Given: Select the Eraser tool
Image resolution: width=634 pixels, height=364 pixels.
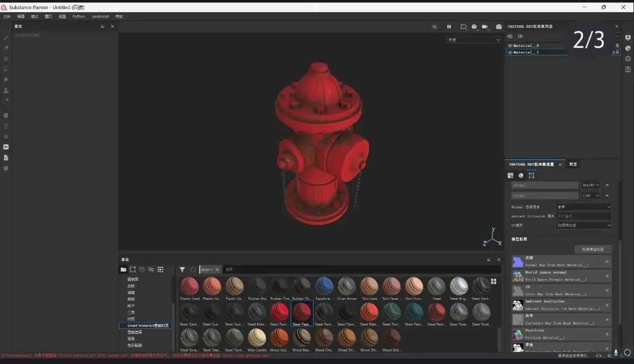Looking at the screenshot, I should click(x=6, y=48).
